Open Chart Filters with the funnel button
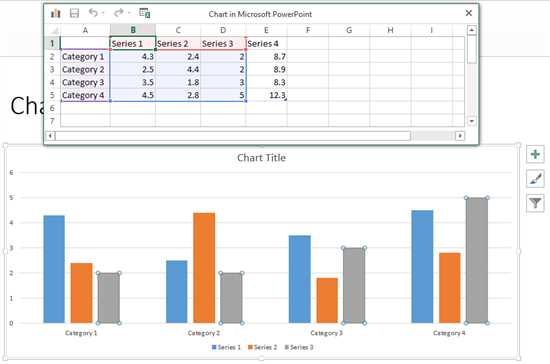 535,203
